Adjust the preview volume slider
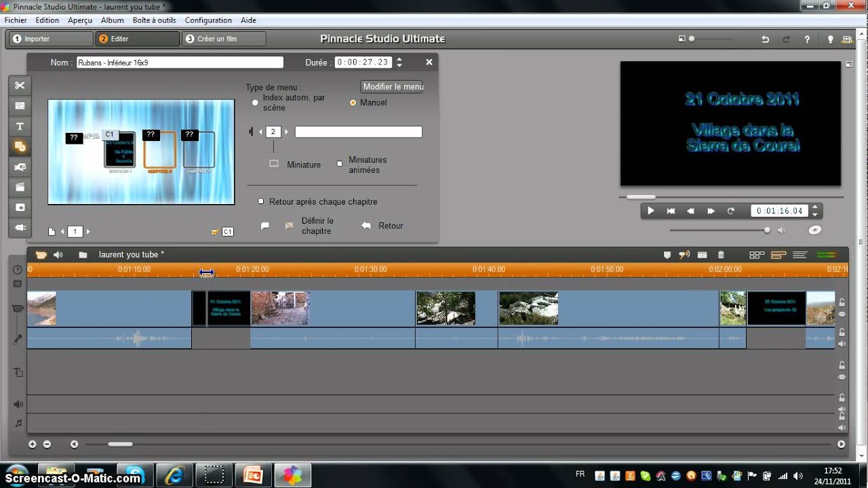The image size is (868, 488). [x=767, y=230]
